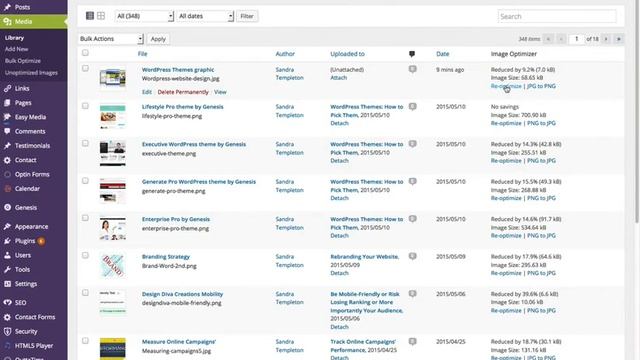Click Delete Permanently for WordPress Themes graphic
The image size is (640, 360).
(x=183, y=92)
